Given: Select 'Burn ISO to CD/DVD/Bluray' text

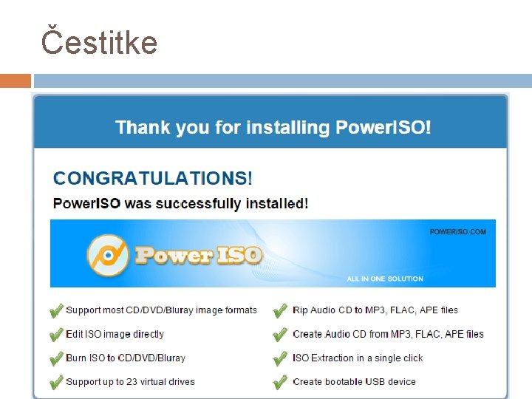Looking at the screenshot, I should tap(126, 358).
